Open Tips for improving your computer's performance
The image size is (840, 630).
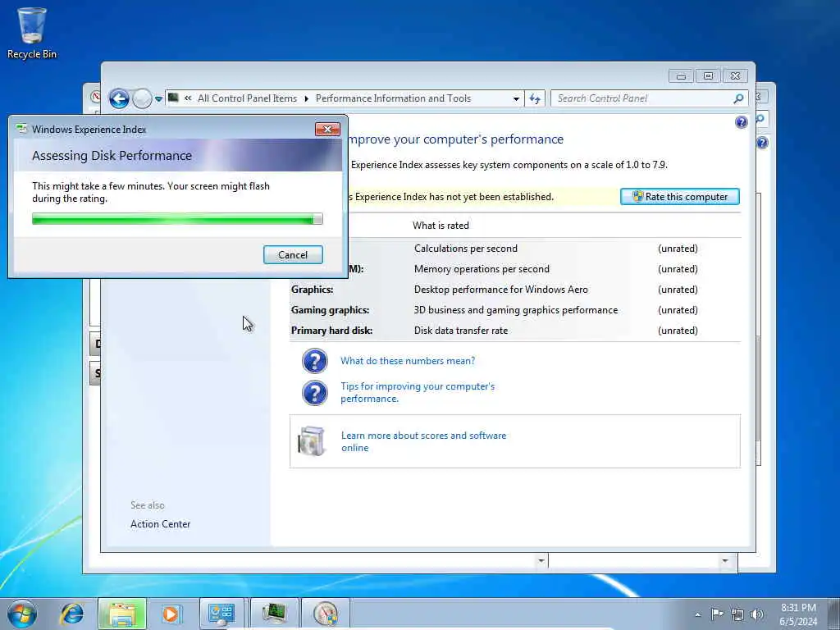click(x=418, y=393)
